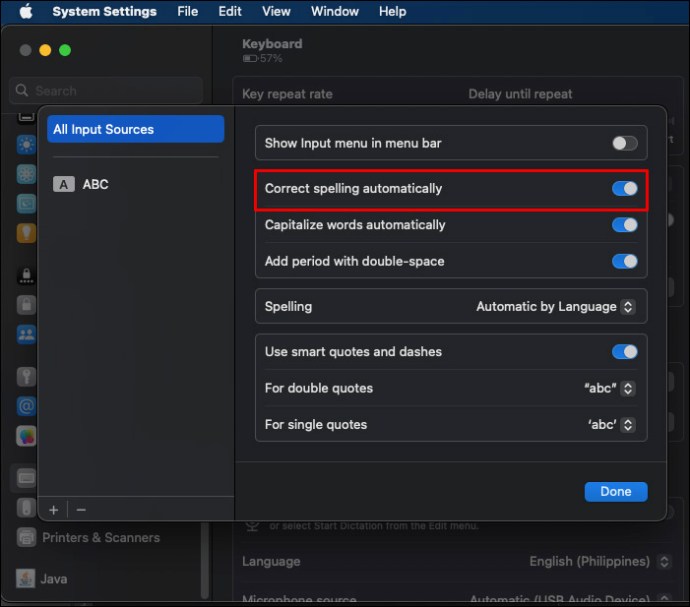Turn off Correct spelling automatically
This screenshot has height=607, width=690.
(x=624, y=188)
